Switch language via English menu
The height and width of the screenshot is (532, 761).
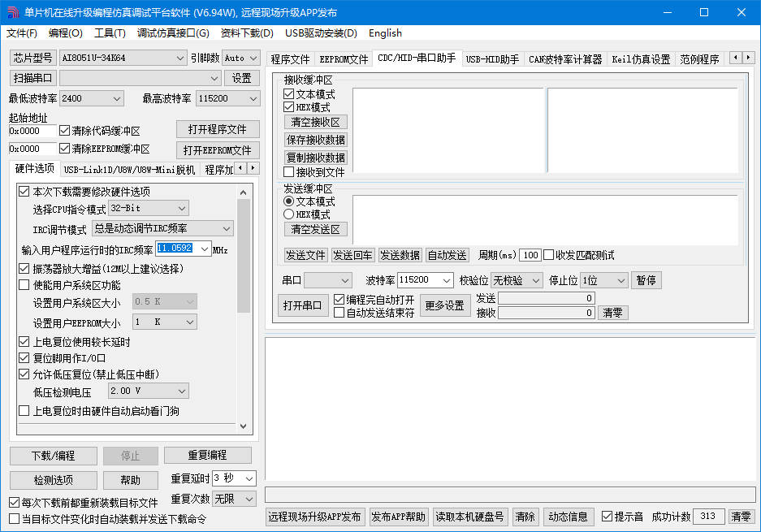(x=385, y=33)
